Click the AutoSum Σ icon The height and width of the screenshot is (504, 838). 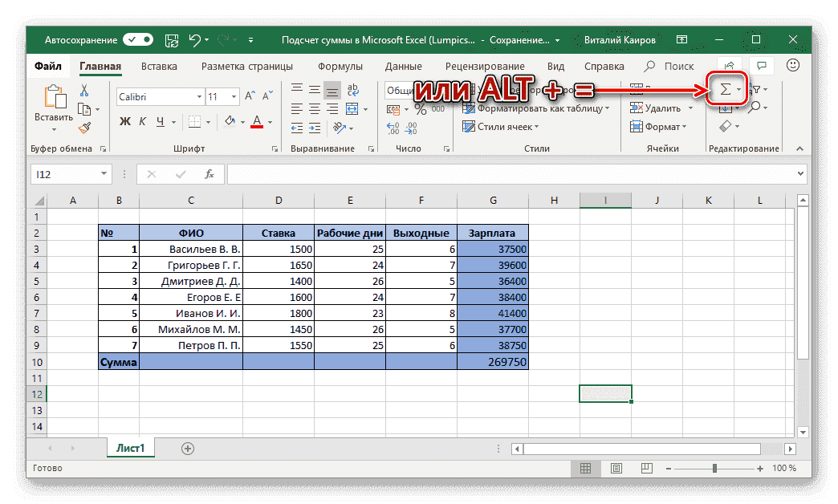coord(726,89)
